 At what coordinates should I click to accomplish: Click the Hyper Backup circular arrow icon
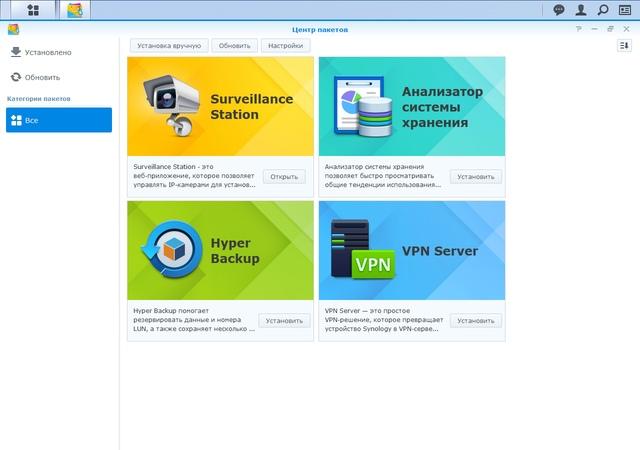tap(172, 249)
